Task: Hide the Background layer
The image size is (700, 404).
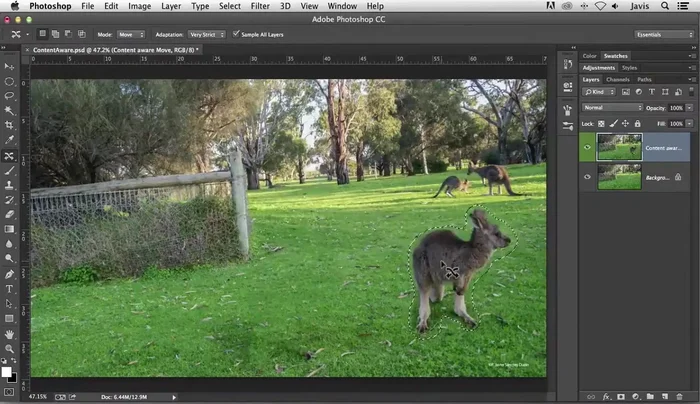Action: coord(587,177)
